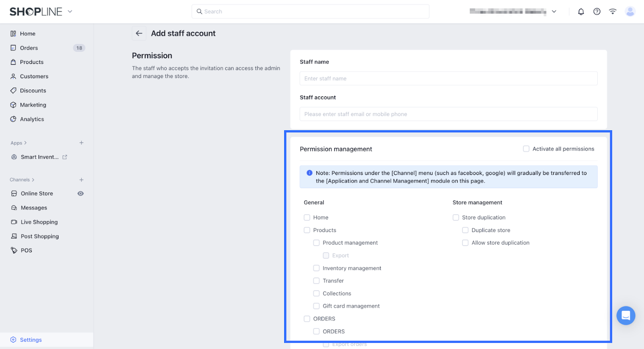Tick the Allow store duplication checkbox

tap(465, 243)
